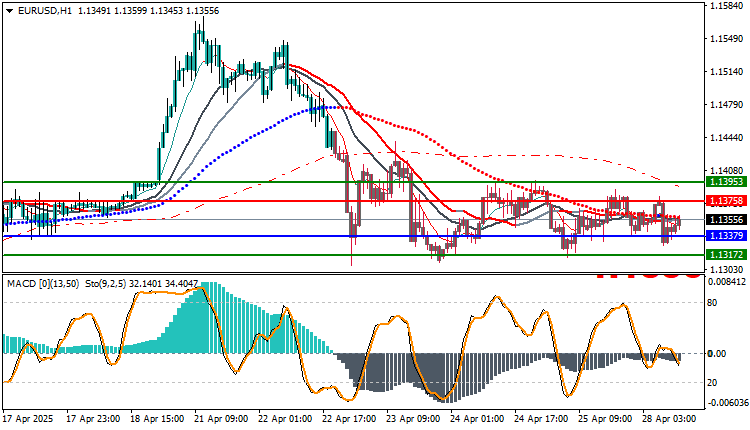Click the 1.14080 price scale value

coord(726,171)
